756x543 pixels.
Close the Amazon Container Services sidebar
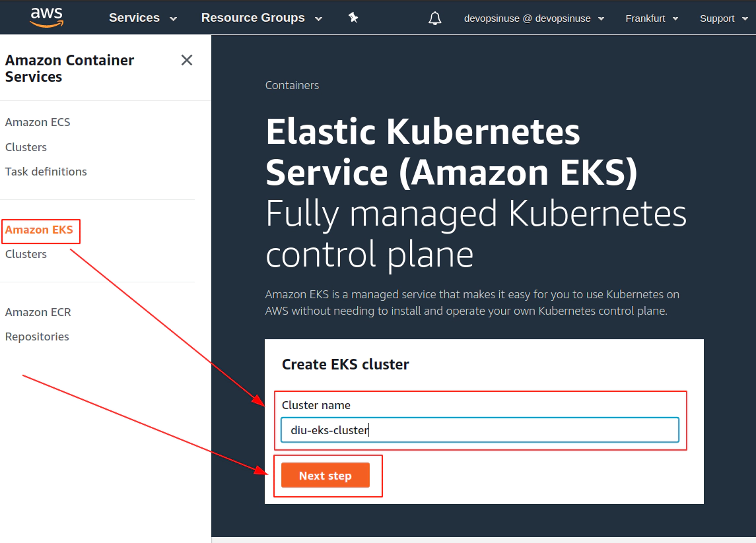pyautogui.click(x=187, y=60)
